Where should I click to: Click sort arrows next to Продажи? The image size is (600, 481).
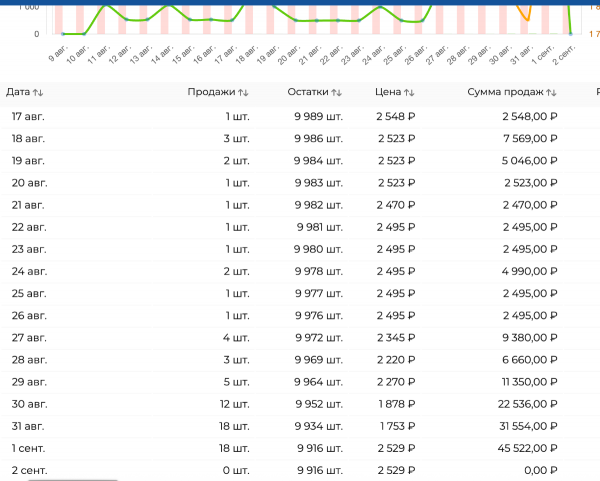point(239,92)
